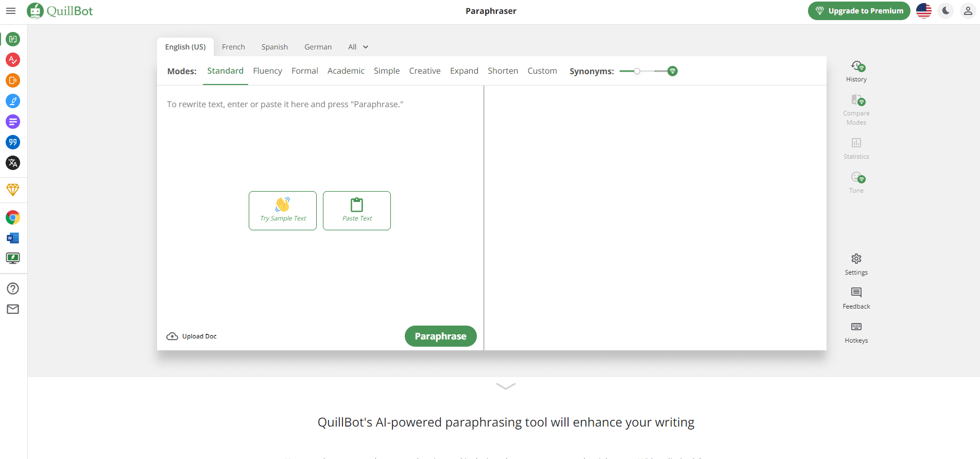Select the French language tab
The width and height of the screenshot is (980, 459).
point(233,47)
